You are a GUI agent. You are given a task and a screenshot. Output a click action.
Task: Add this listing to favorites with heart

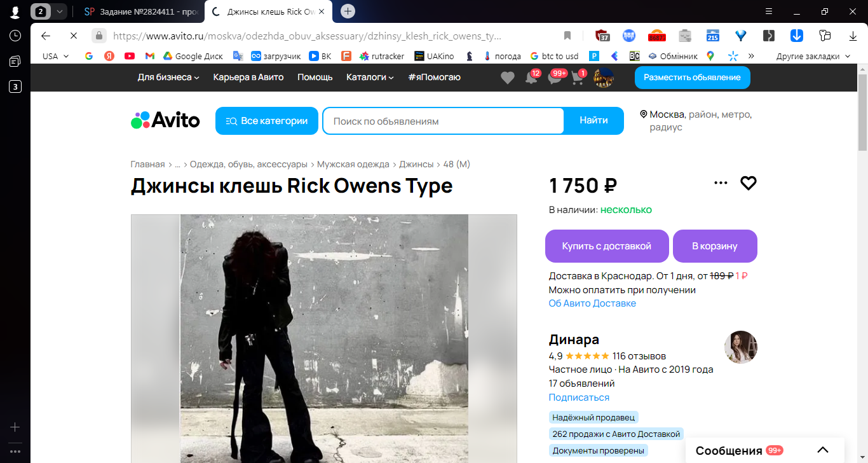[749, 183]
